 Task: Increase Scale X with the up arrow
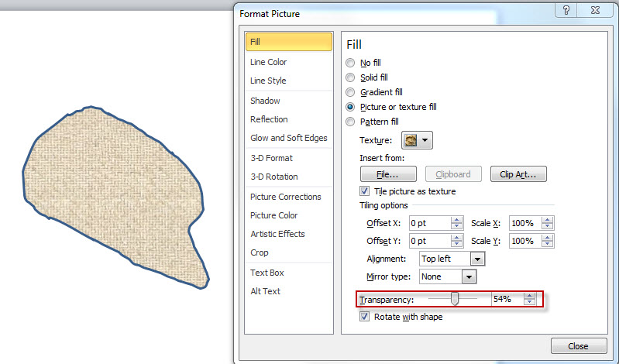547,220
